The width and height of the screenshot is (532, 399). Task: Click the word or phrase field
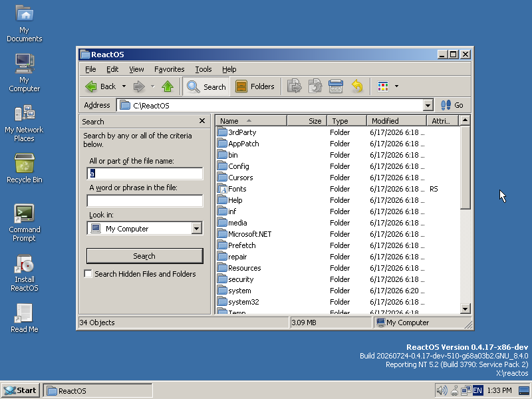[145, 201]
